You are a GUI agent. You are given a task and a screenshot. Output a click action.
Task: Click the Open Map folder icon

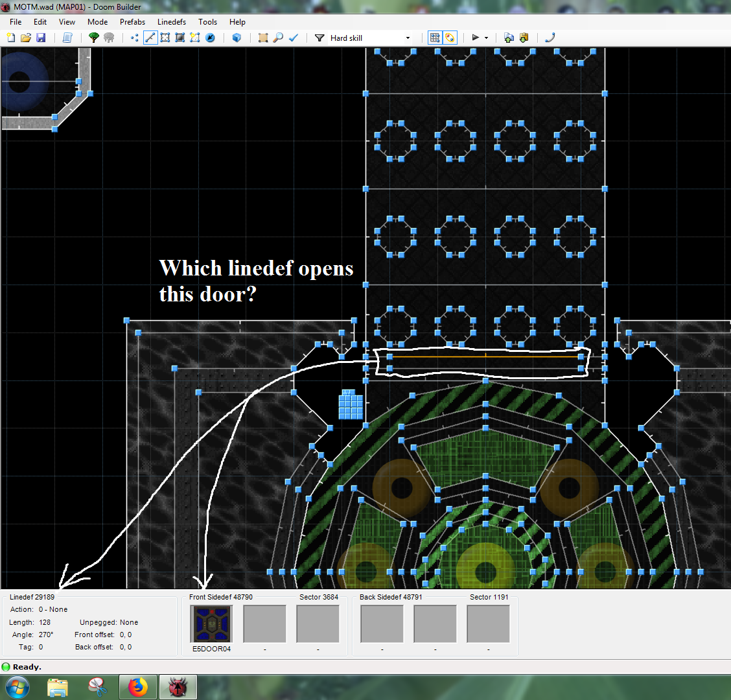point(26,38)
